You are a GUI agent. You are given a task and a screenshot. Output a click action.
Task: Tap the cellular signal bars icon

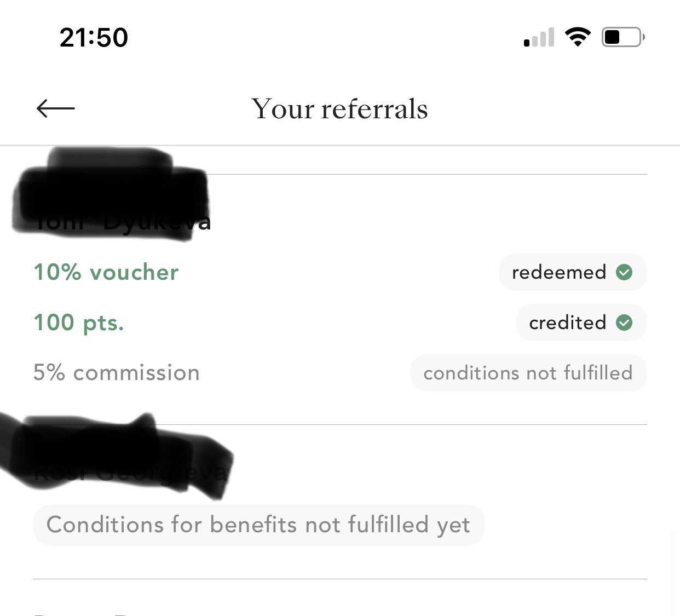(539, 38)
